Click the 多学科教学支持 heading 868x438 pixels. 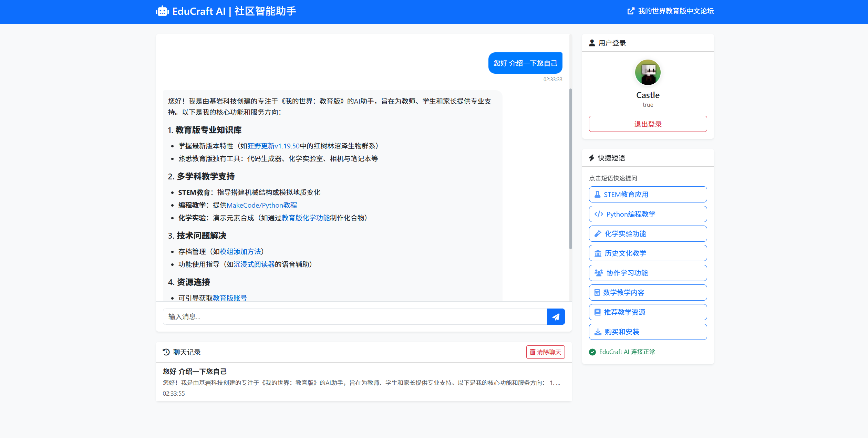[x=206, y=177]
